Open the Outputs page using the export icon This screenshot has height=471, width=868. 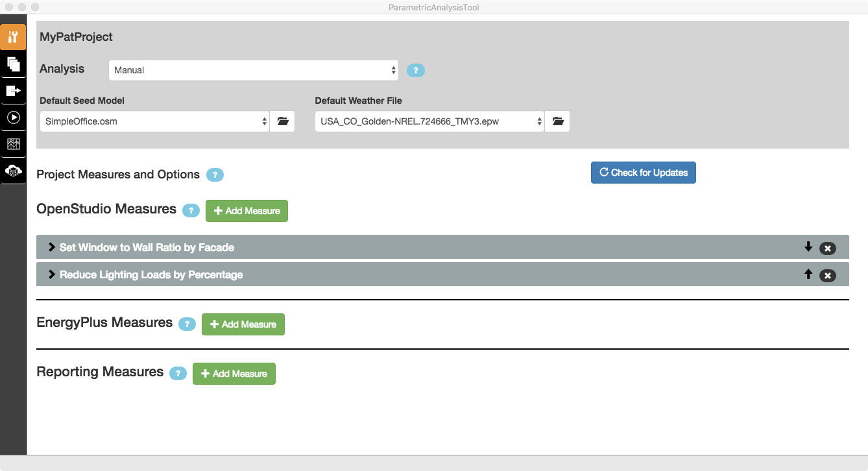pyautogui.click(x=13, y=91)
